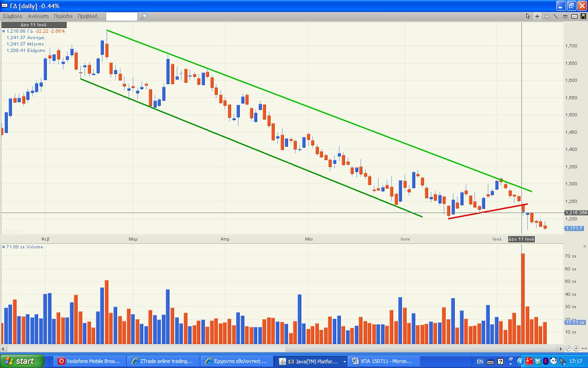
Task: Click the horizontal scrollbar right arrow
Action: coord(560,349)
